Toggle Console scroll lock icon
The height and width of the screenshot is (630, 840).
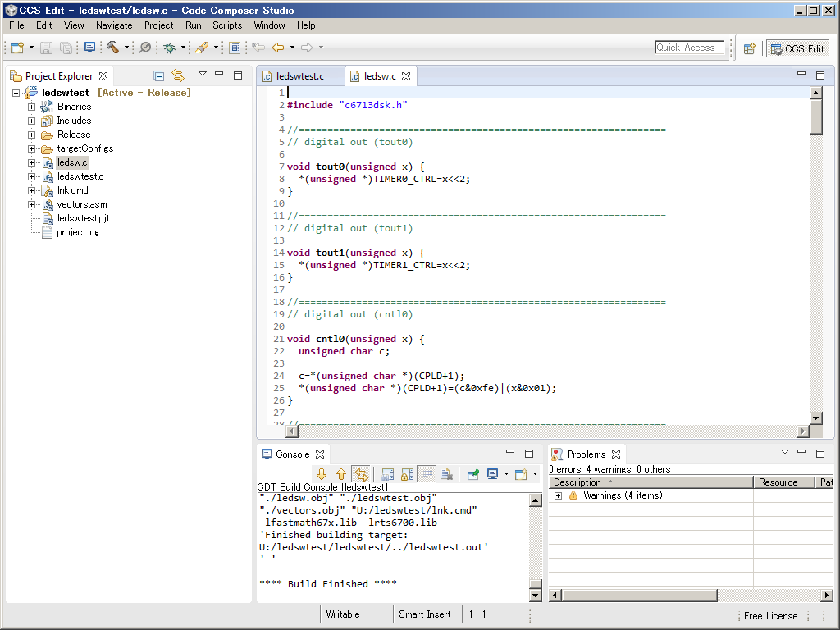[x=408, y=474]
